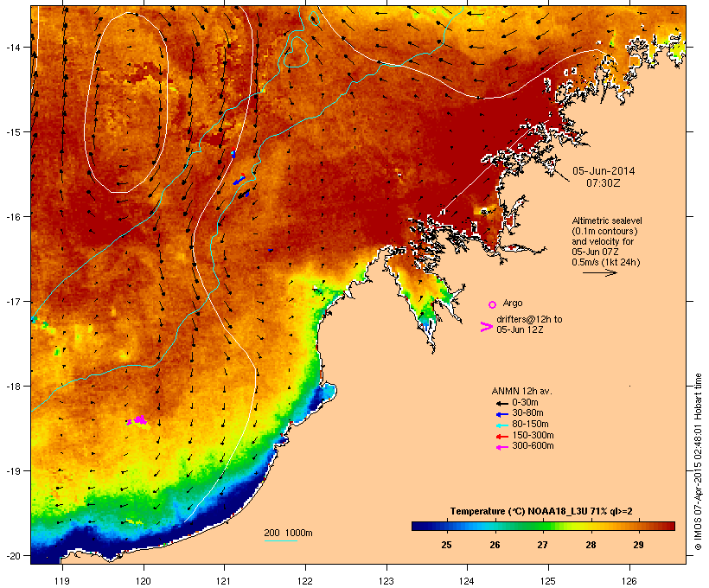This screenshot has width=709, height=588.
Task: Click the latitude axis label -14
Action: [x=13, y=47]
